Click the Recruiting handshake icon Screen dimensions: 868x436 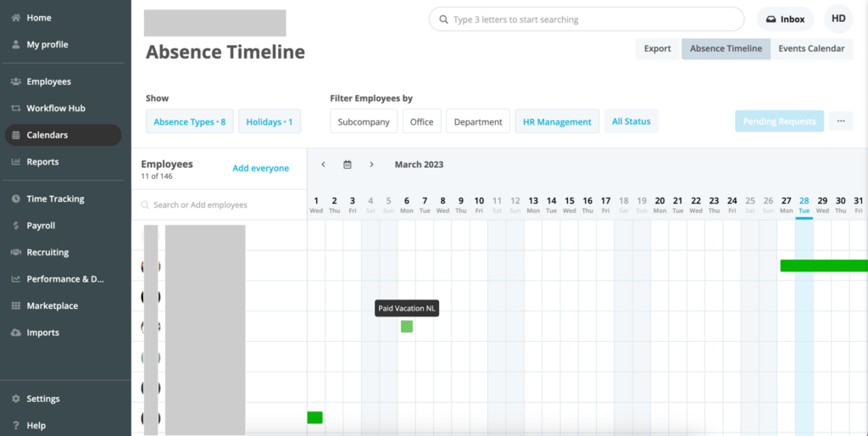pos(16,252)
